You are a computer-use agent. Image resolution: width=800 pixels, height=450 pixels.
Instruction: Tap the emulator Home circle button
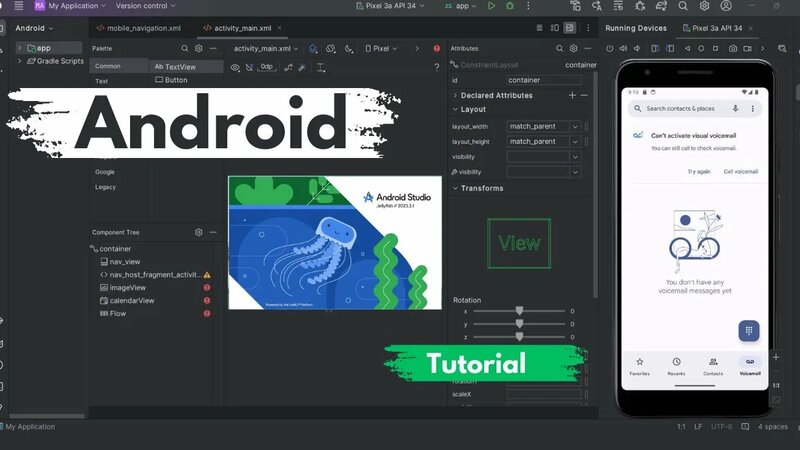(701, 48)
